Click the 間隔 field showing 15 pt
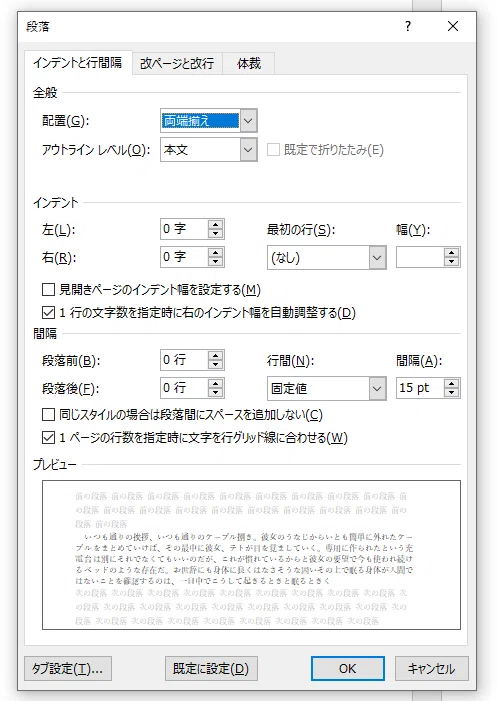Image resolution: width=498 pixels, height=701 pixels. coord(420,388)
